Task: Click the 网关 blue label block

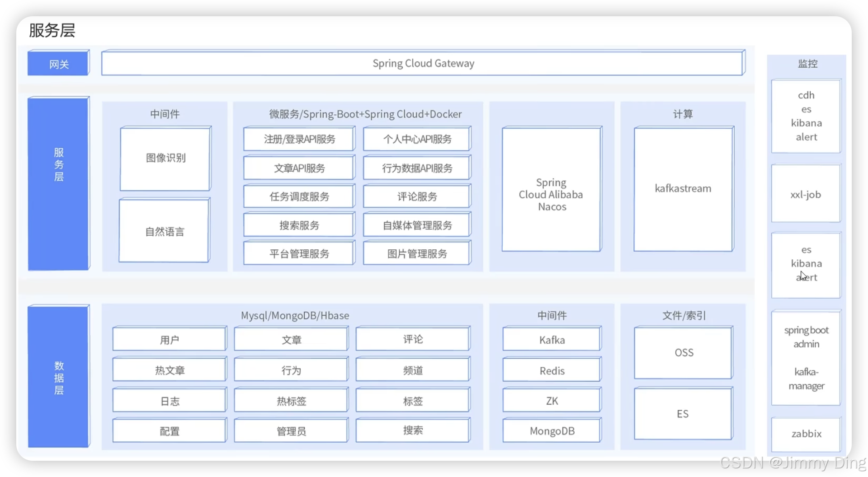Action: click(58, 63)
